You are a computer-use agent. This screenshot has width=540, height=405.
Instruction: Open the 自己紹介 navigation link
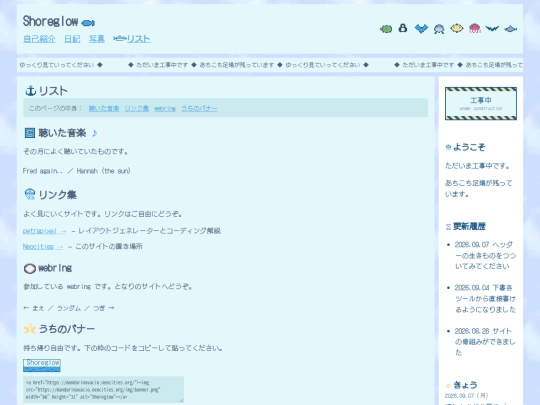tap(39, 39)
